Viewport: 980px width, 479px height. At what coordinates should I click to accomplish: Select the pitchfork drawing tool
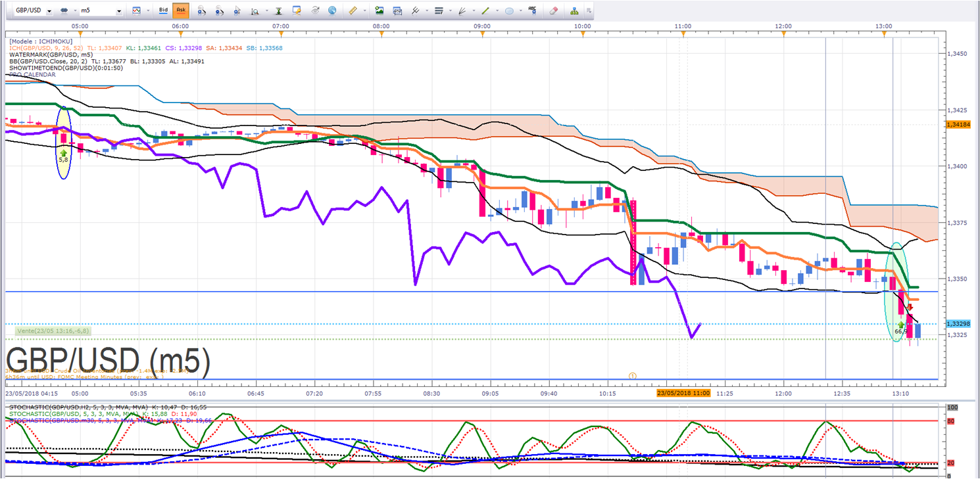point(415,11)
